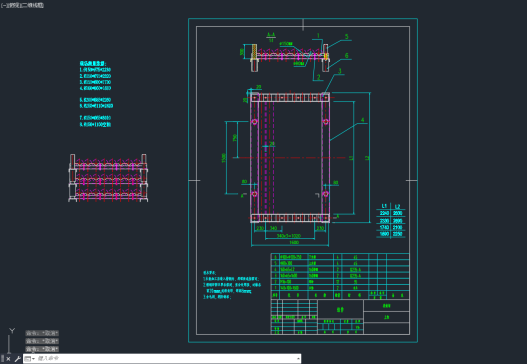Open command line customization via wrench icon
This screenshot has width=527, height=364.
17,359
